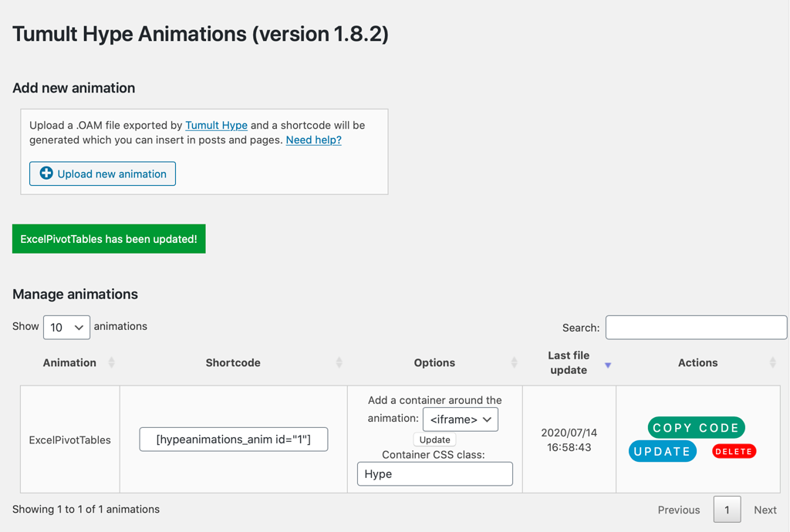This screenshot has height=532, width=790.
Task: Go to page 1 in pagination
Action: 726,509
